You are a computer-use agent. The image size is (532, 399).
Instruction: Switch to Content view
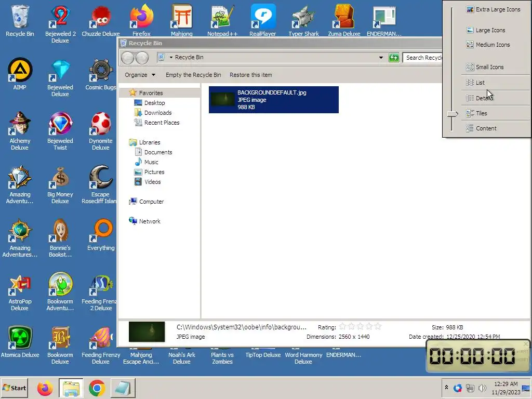481,128
